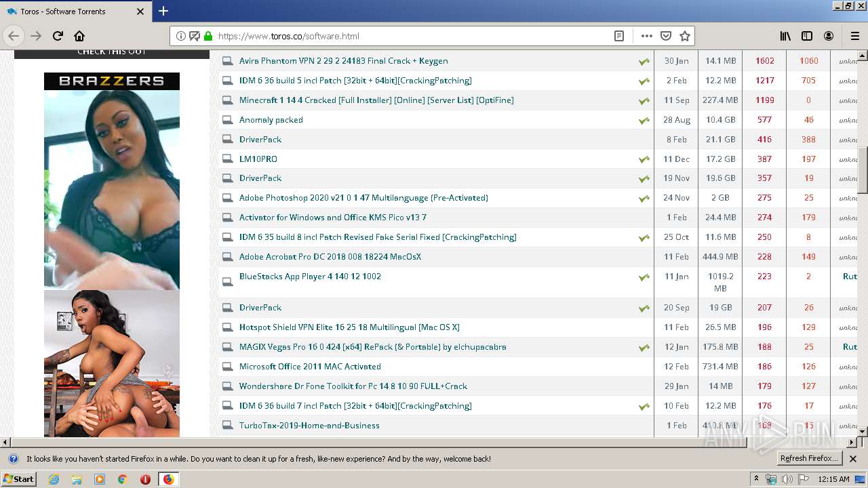868x488 pixels.
Task: Click the Refresh Firefox button
Action: [809, 459]
